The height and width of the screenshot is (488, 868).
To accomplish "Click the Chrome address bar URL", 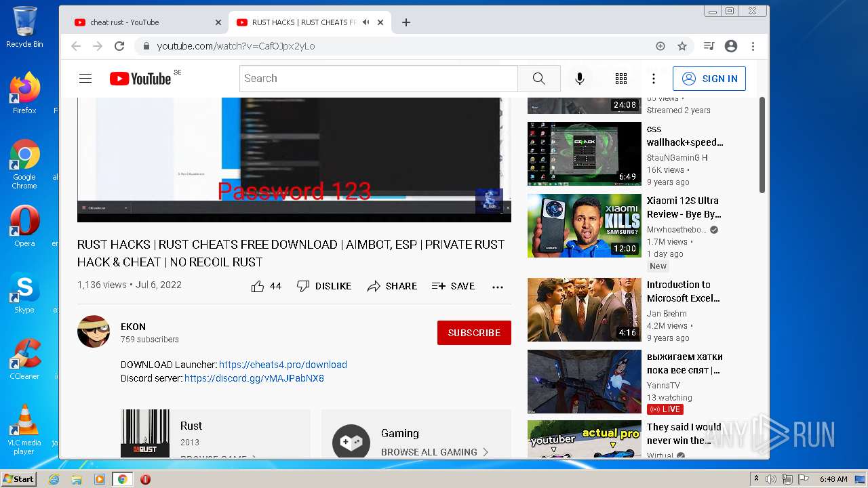I will pyautogui.click(x=236, y=46).
